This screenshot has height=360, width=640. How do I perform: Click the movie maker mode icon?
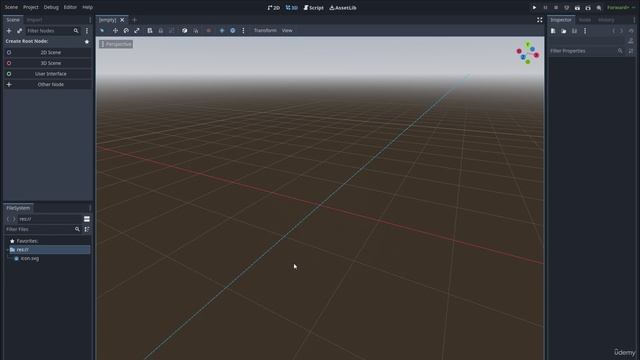tap(599, 8)
